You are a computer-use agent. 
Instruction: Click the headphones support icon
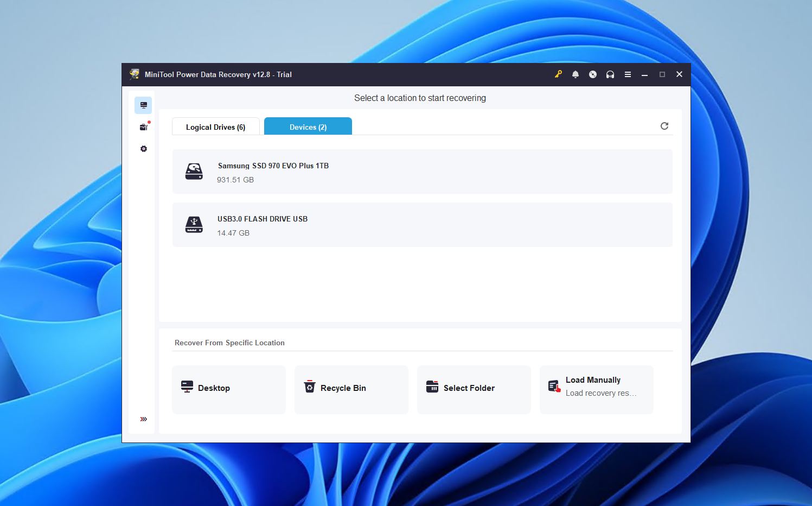610,74
